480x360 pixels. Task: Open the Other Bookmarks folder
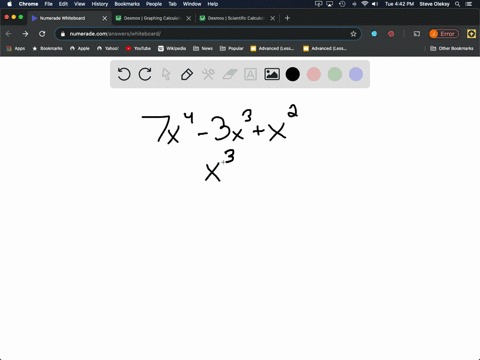[452, 48]
